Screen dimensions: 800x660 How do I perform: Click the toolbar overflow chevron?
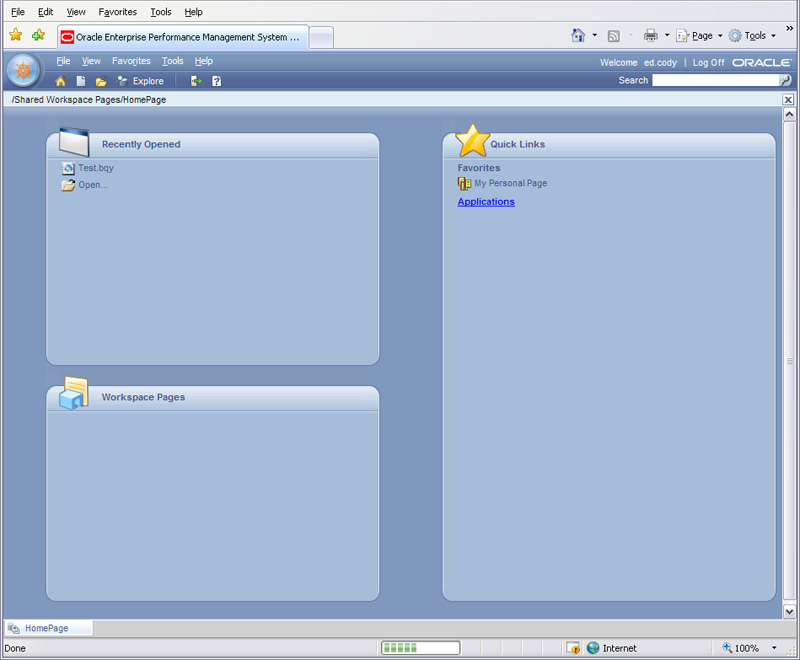(789, 29)
